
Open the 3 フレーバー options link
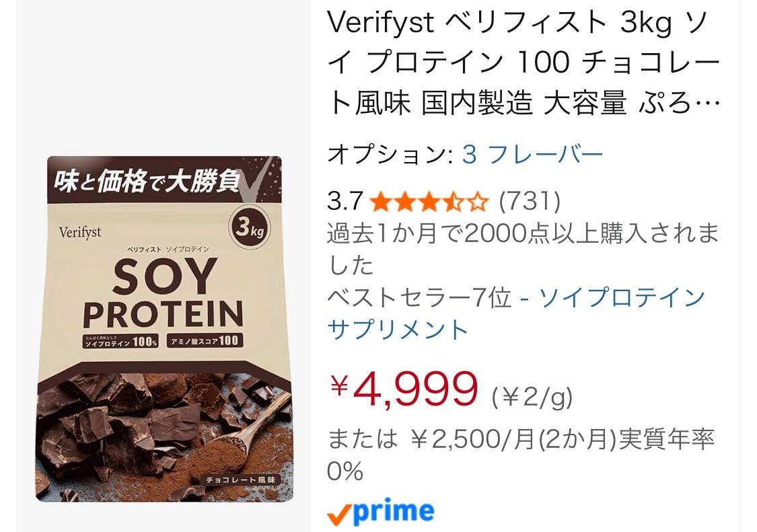coord(532,155)
